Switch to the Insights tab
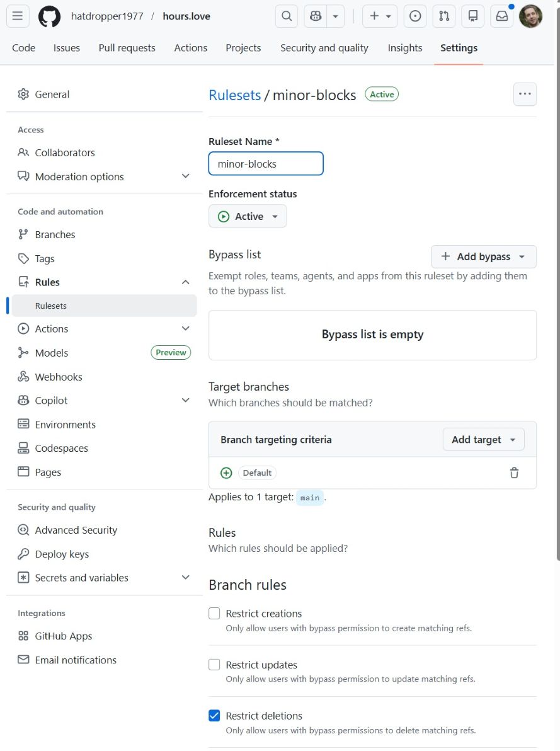 coord(404,48)
